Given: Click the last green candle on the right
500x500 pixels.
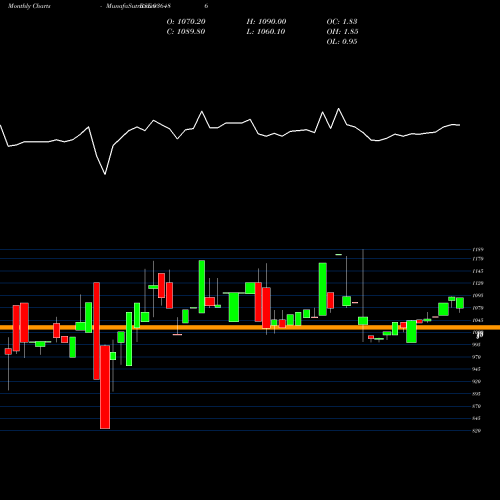Looking at the screenshot, I should click(x=460, y=303).
